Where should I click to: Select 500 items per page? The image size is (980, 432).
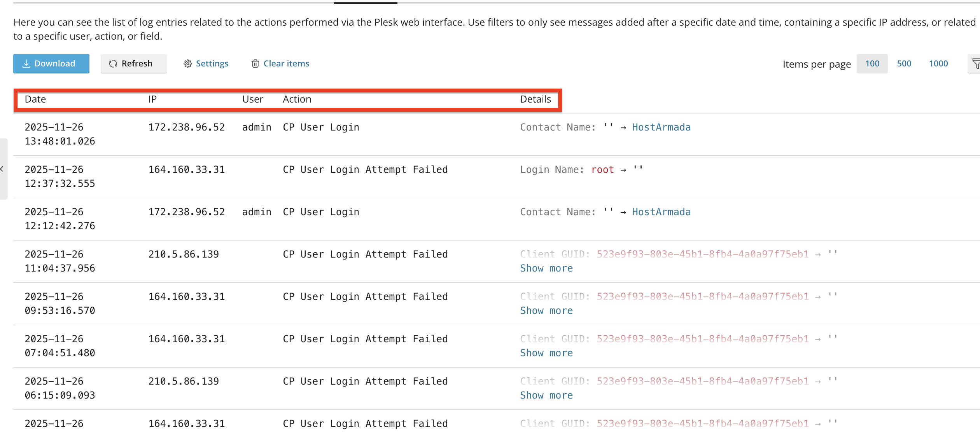click(904, 64)
